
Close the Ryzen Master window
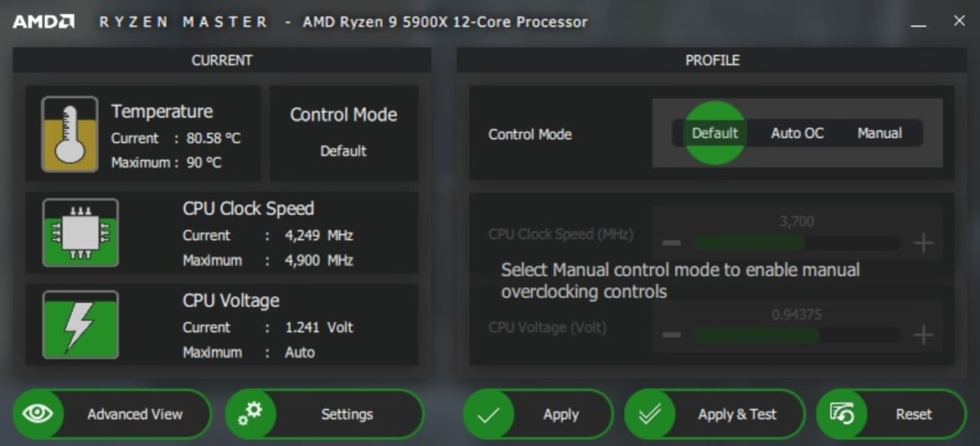(x=959, y=21)
